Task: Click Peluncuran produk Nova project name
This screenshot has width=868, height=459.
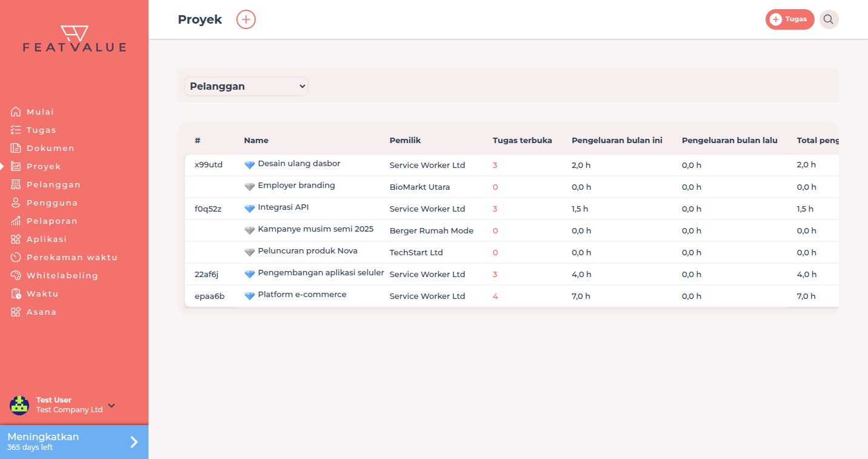Action: pos(308,251)
